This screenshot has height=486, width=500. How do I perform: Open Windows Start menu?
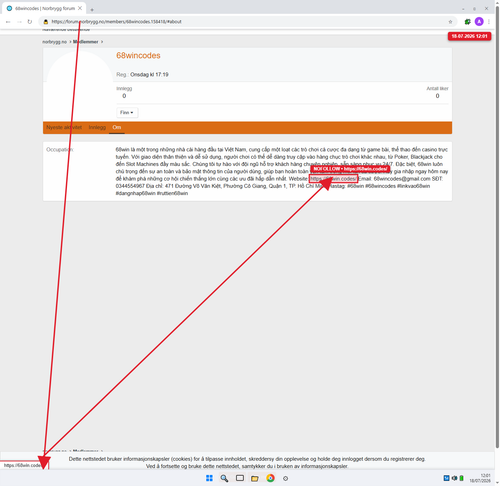[209, 478]
